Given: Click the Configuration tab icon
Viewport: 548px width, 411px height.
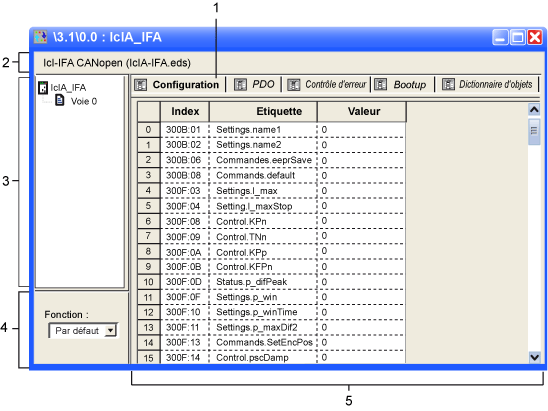Looking at the screenshot, I should [x=140, y=85].
